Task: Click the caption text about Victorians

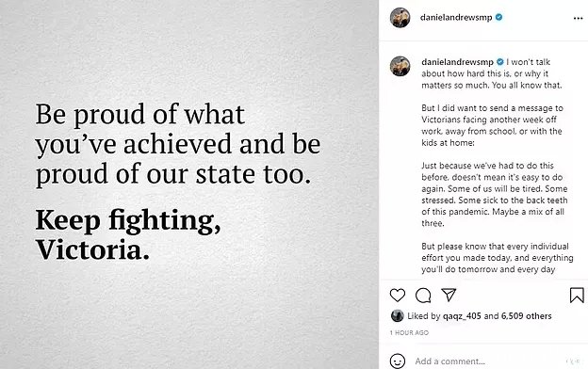Action: (x=492, y=125)
